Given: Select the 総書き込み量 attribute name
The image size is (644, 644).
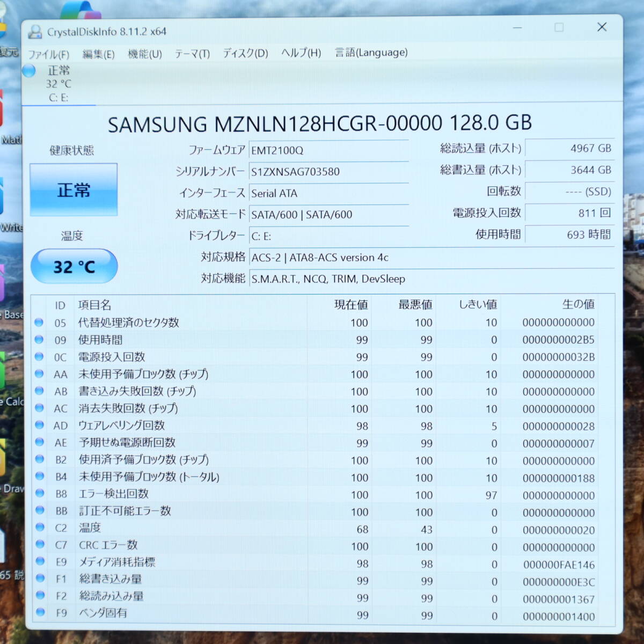Looking at the screenshot, I should pos(111,579).
